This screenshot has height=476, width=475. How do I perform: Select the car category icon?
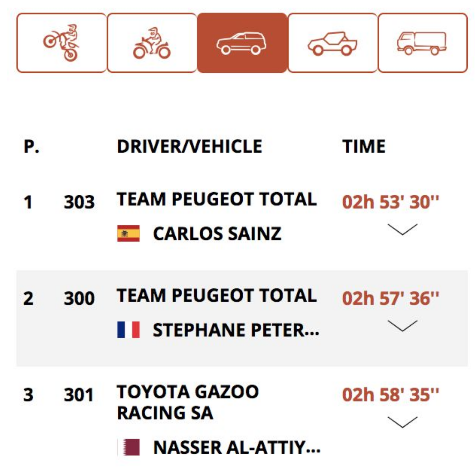[242, 43]
